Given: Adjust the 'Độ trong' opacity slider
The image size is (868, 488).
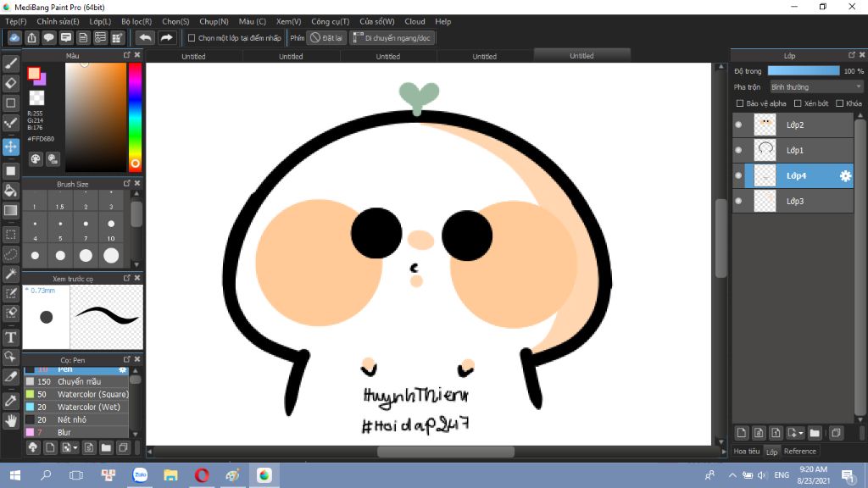Looking at the screenshot, I should [x=804, y=71].
